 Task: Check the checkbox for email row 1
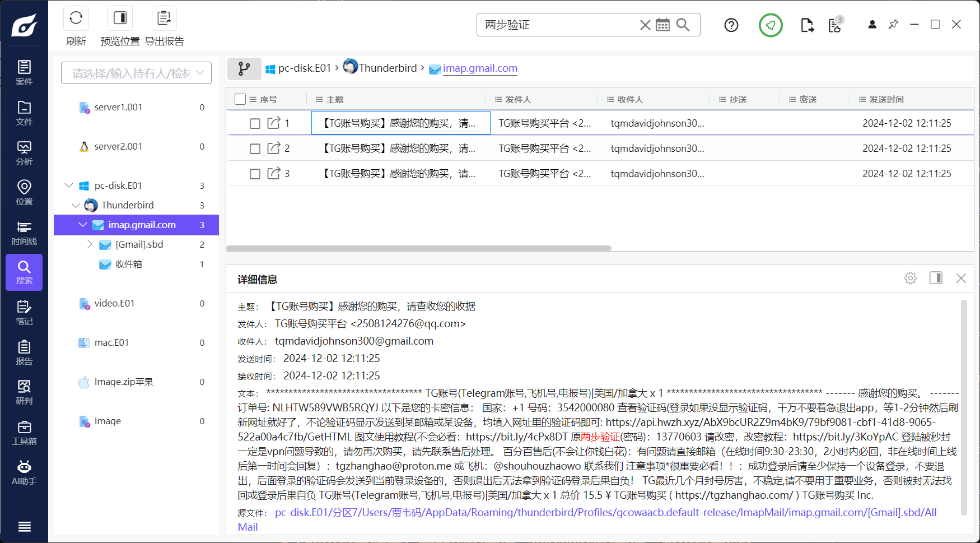point(255,123)
